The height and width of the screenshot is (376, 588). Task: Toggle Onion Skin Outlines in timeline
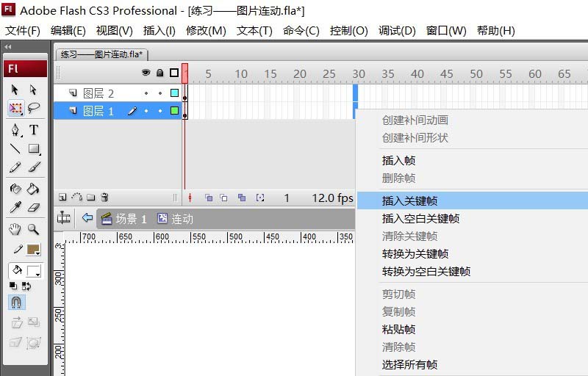223,198
